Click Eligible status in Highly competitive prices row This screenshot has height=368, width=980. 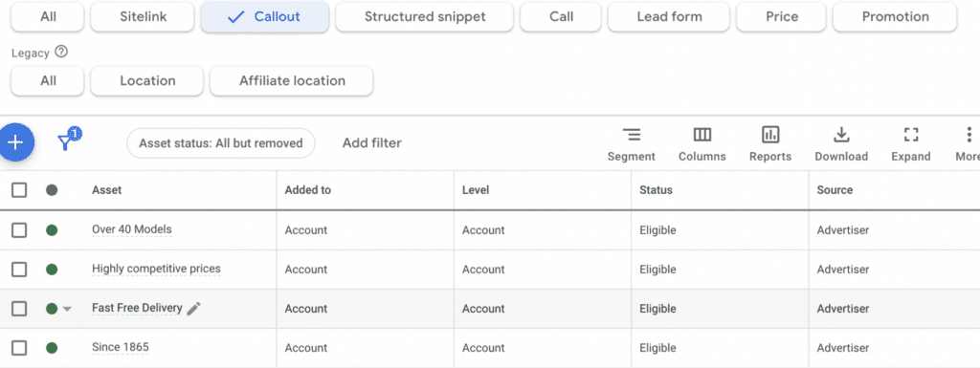[657, 270]
